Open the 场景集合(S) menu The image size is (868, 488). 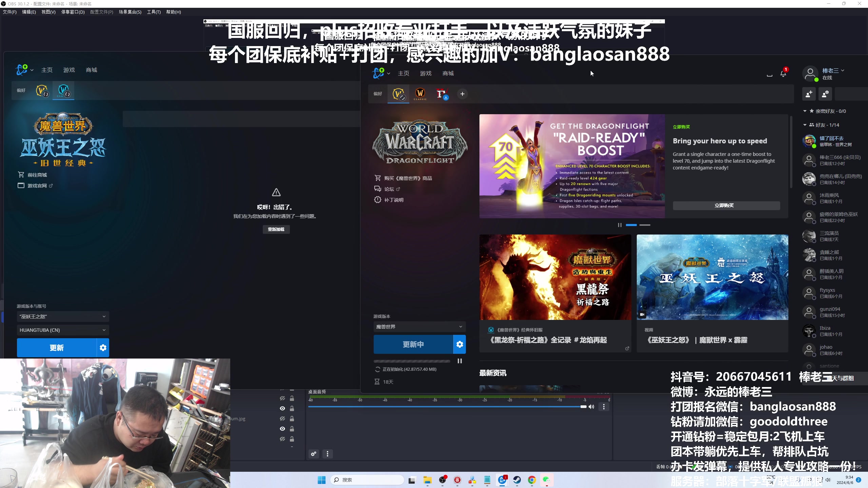click(130, 12)
